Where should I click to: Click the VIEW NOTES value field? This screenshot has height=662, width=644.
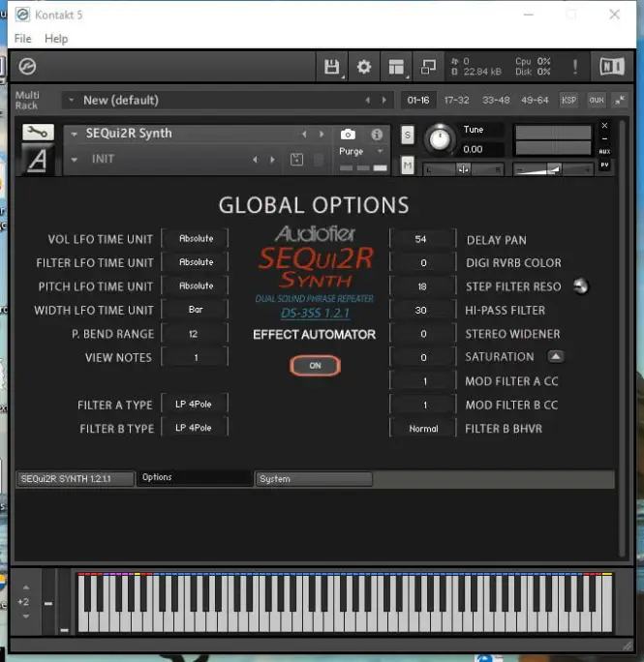click(x=195, y=357)
